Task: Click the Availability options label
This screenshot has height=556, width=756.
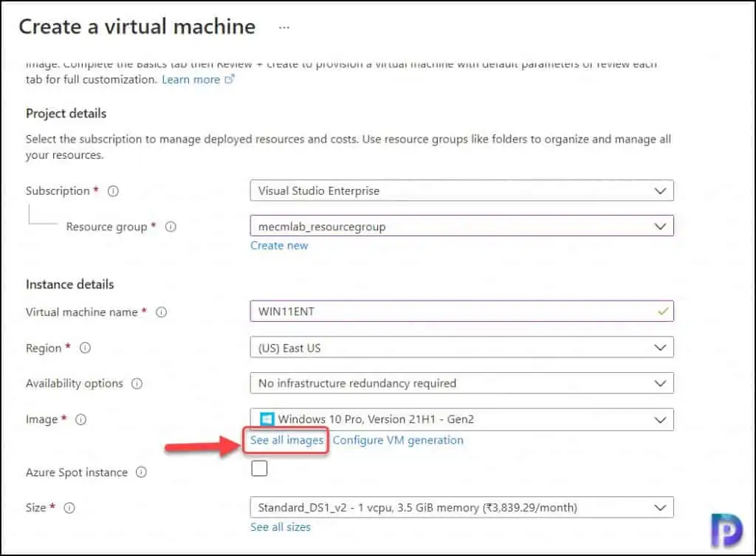Action: coord(75,384)
